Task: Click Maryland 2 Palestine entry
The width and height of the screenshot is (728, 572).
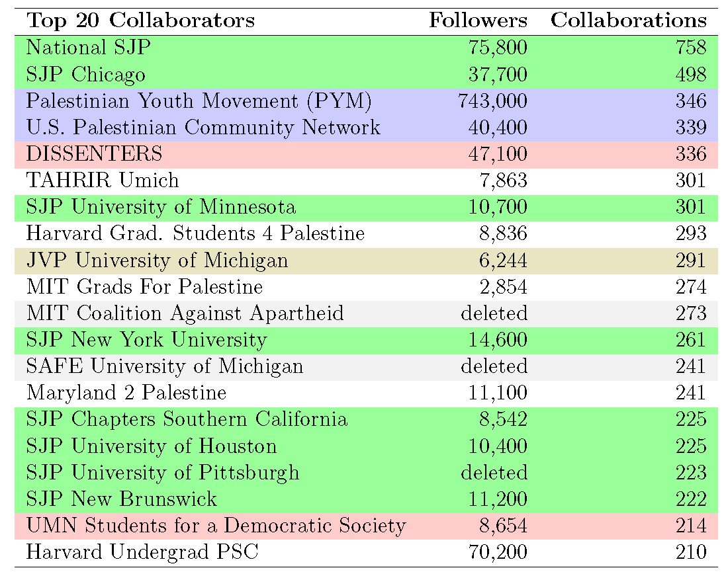Action: 126,393
